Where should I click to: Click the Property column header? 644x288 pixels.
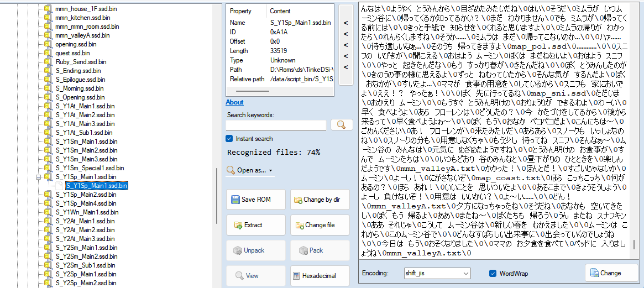pos(240,11)
